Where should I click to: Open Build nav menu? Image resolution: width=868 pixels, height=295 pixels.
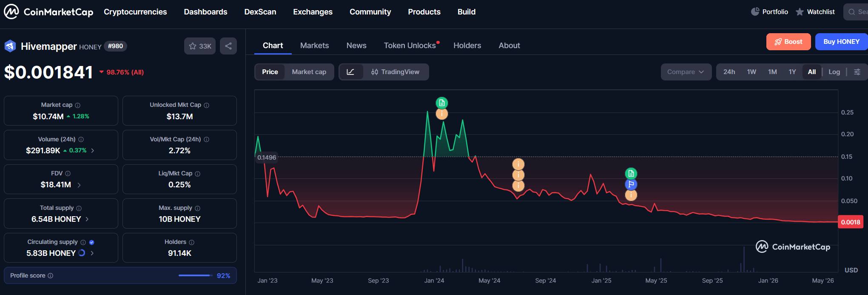467,12
